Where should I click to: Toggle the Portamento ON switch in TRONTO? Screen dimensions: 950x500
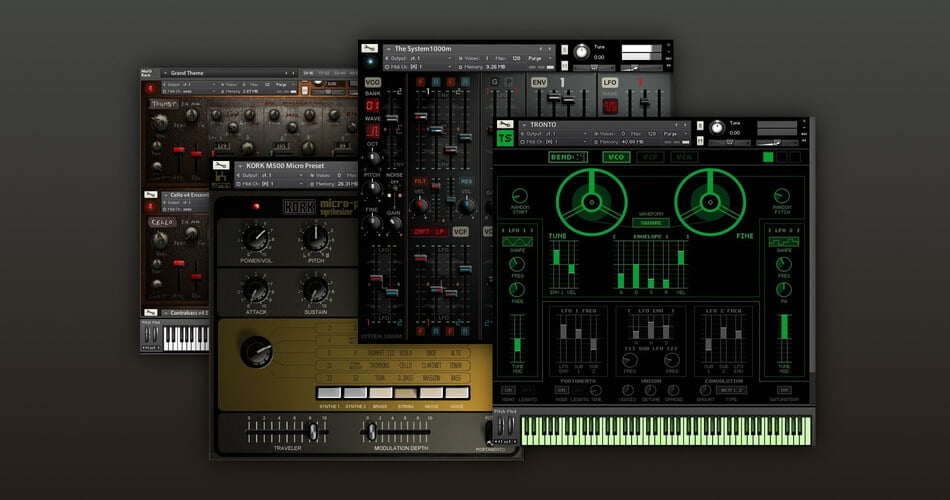pyautogui.click(x=561, y=390)
